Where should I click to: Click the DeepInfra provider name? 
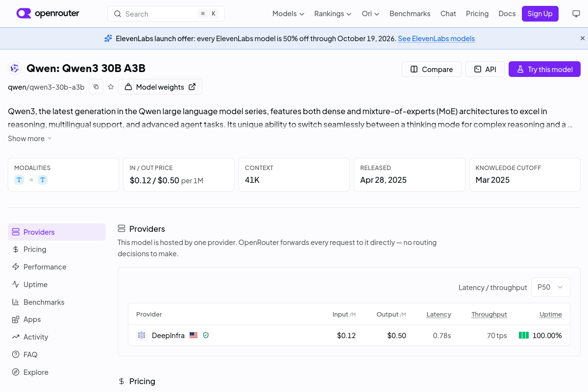click(168, 335)
